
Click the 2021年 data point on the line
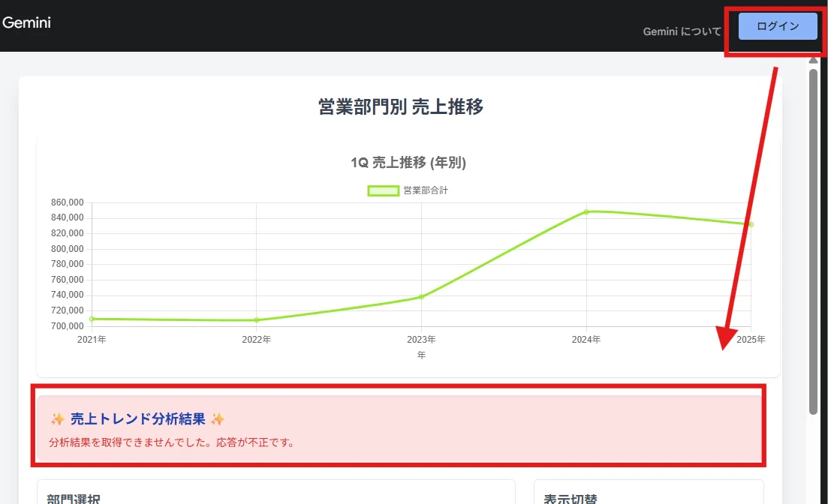[92, 319]
